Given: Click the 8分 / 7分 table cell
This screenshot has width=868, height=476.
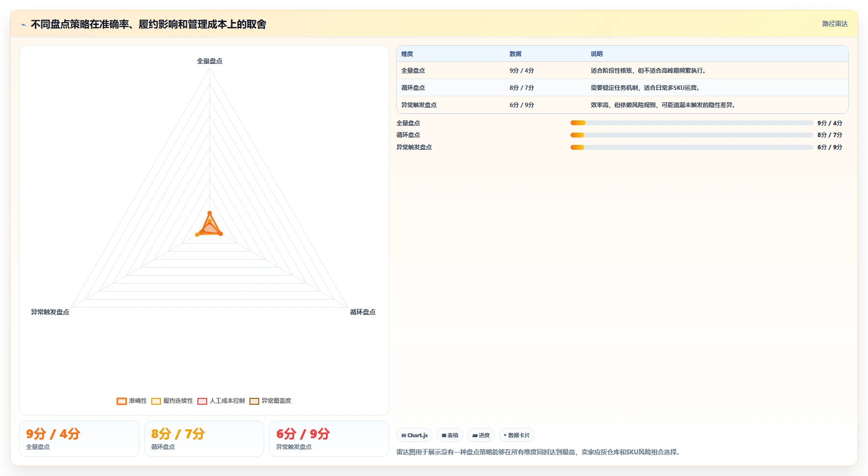Looking at the screenshot, I should click(x=521, y=88).
